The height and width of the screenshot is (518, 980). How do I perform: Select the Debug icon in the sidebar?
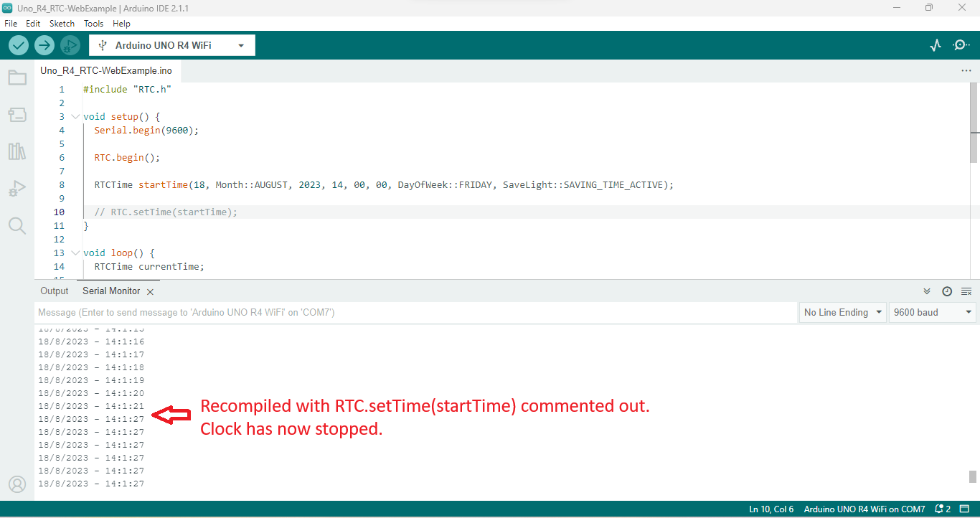point(17,188)
